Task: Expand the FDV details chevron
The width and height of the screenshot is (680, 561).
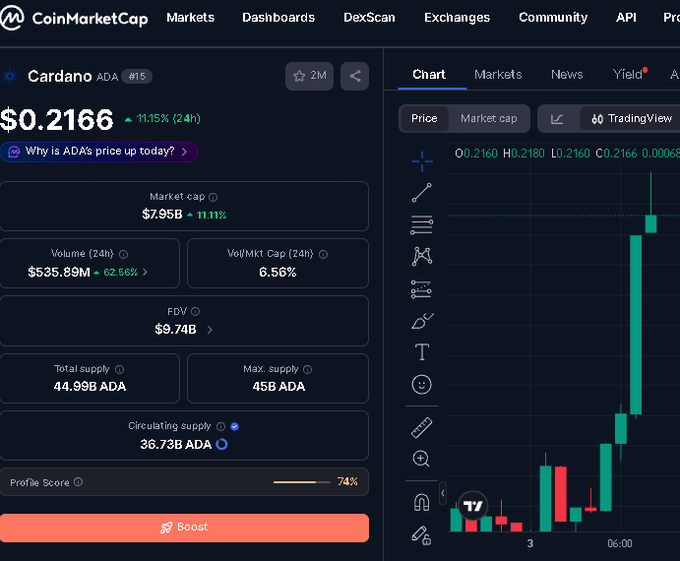Action: point(210,330)
